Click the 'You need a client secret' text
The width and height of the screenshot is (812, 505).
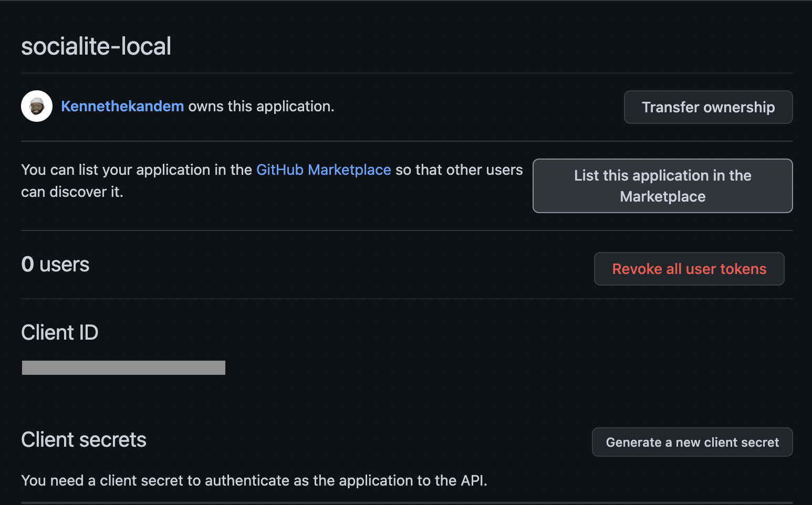pos(254,480)
